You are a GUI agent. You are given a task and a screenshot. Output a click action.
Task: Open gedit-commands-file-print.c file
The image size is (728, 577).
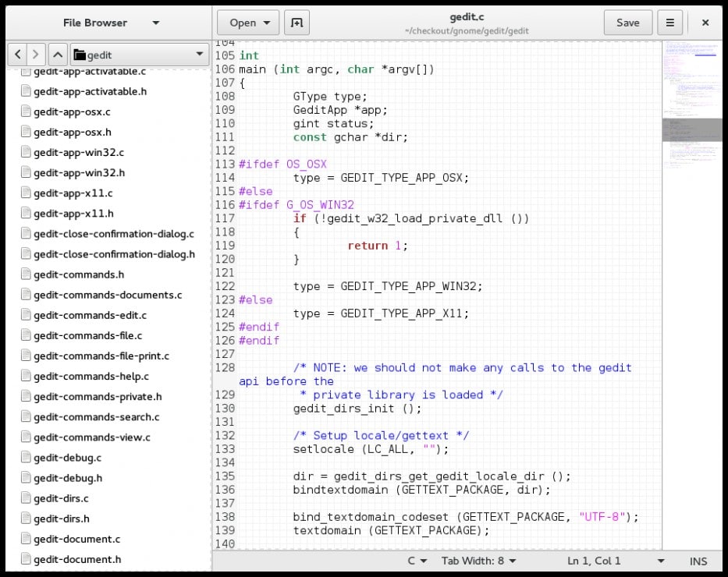point(101,356)
